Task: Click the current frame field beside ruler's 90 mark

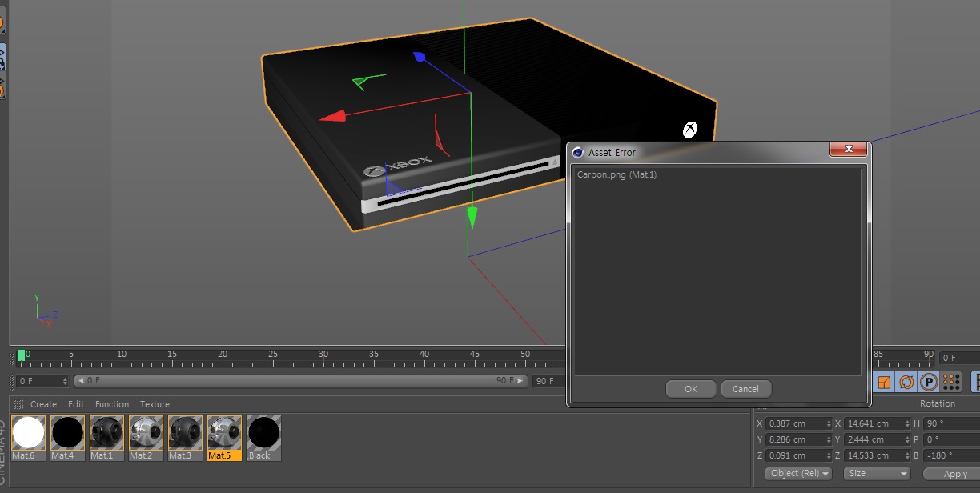Action: click(x=959, y=358)
